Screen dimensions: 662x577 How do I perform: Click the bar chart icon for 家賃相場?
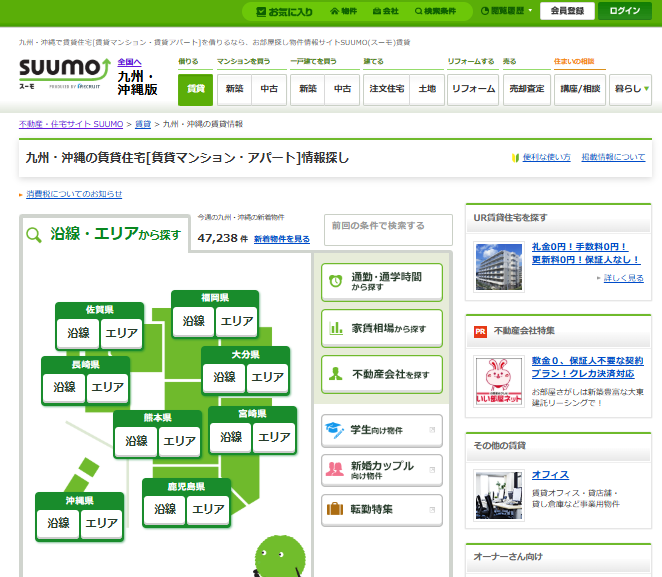coord(335,328)
